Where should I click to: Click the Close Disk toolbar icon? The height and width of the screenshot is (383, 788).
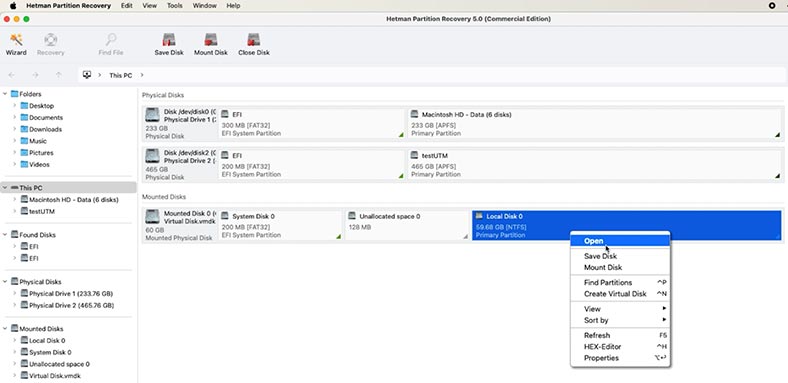click(x=254, y=44)
